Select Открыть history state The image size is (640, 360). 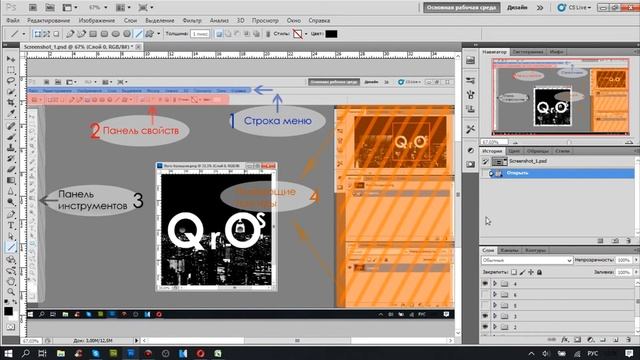pos(557,173)
